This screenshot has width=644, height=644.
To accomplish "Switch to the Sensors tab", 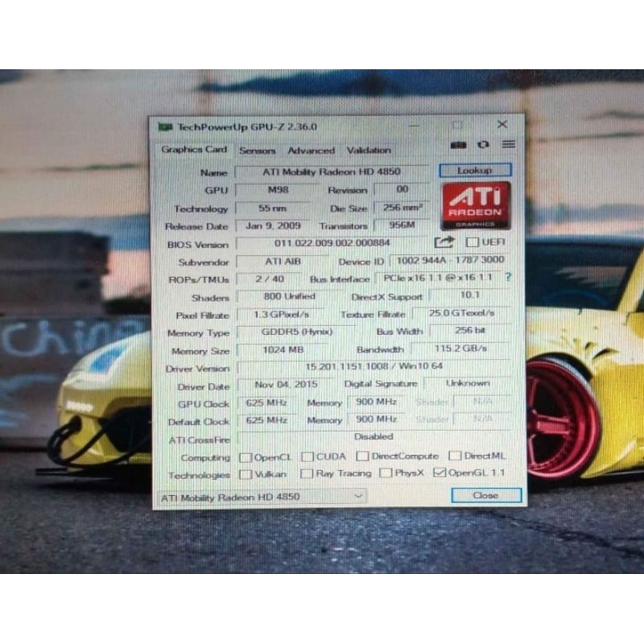I will [258, 151].
